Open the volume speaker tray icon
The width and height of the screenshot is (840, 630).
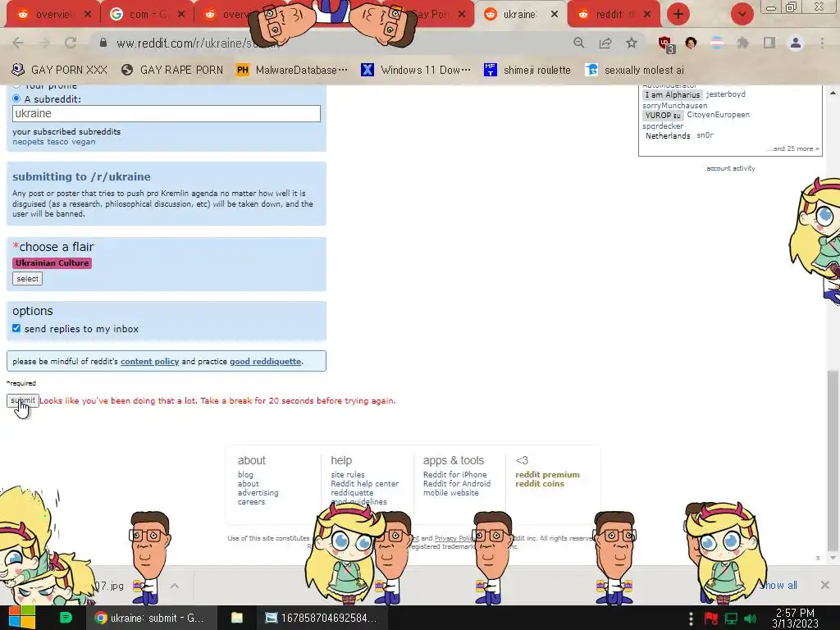(751, 619)
